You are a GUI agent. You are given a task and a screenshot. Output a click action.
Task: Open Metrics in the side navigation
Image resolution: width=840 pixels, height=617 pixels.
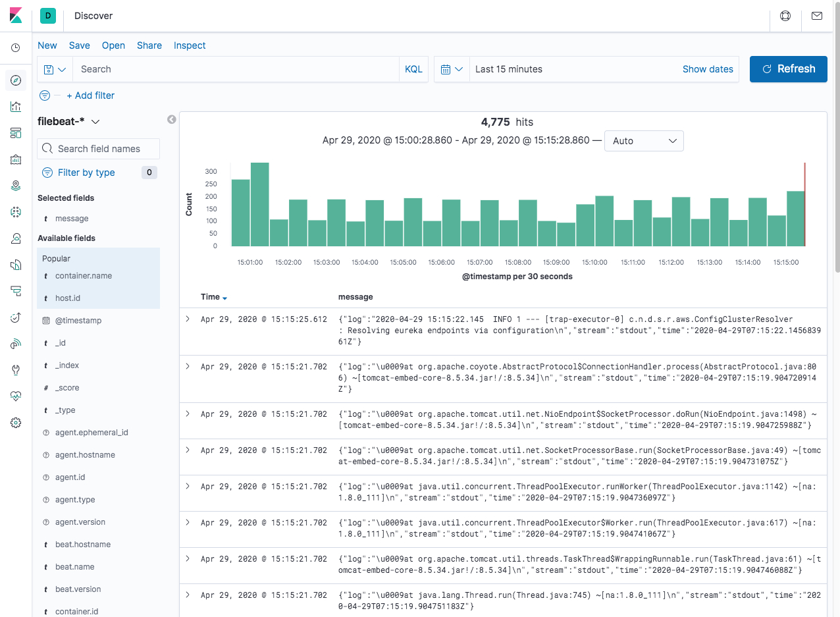[16, 238]
